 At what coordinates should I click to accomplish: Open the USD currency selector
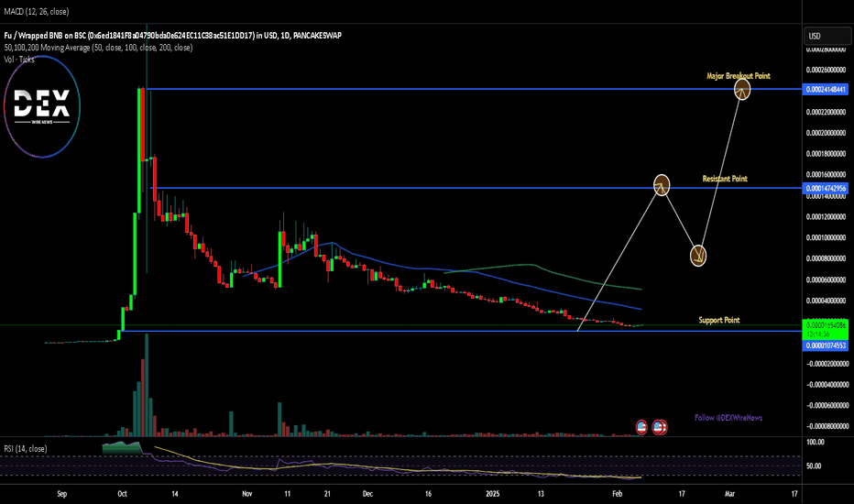827,36
